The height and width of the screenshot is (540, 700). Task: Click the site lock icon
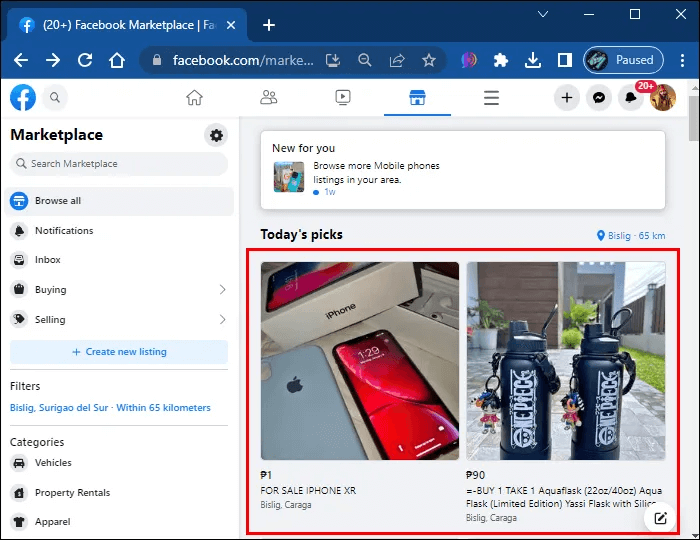[157, 60]
